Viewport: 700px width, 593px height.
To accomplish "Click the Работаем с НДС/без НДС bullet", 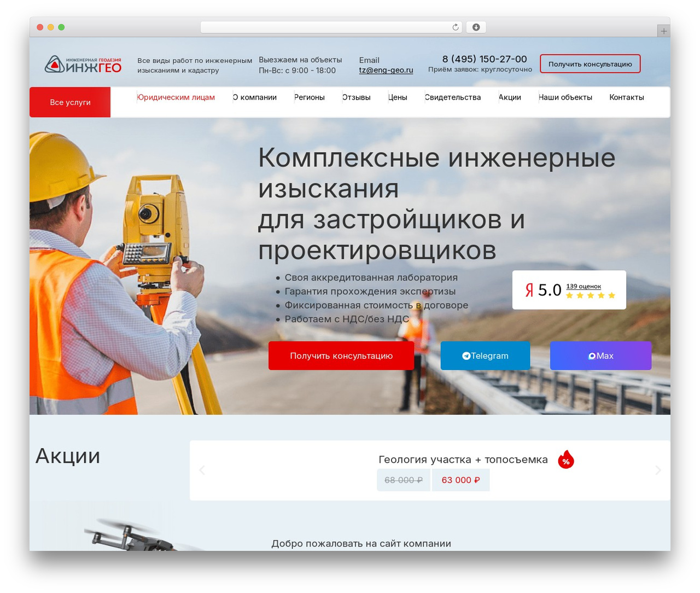I will (x=347, y=319).
